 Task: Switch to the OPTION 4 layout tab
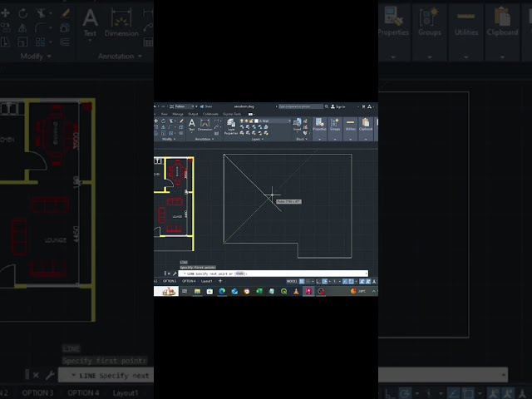pos(189,281)
